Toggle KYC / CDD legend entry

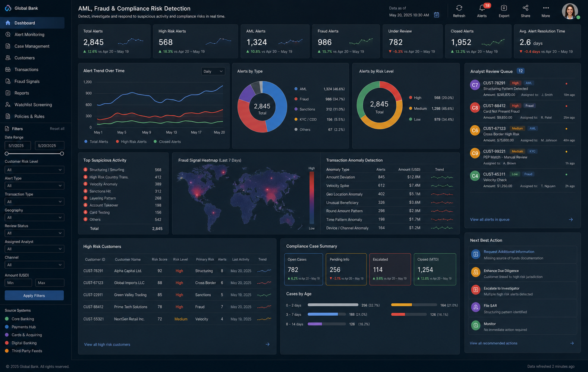click(x=305, y=119)
